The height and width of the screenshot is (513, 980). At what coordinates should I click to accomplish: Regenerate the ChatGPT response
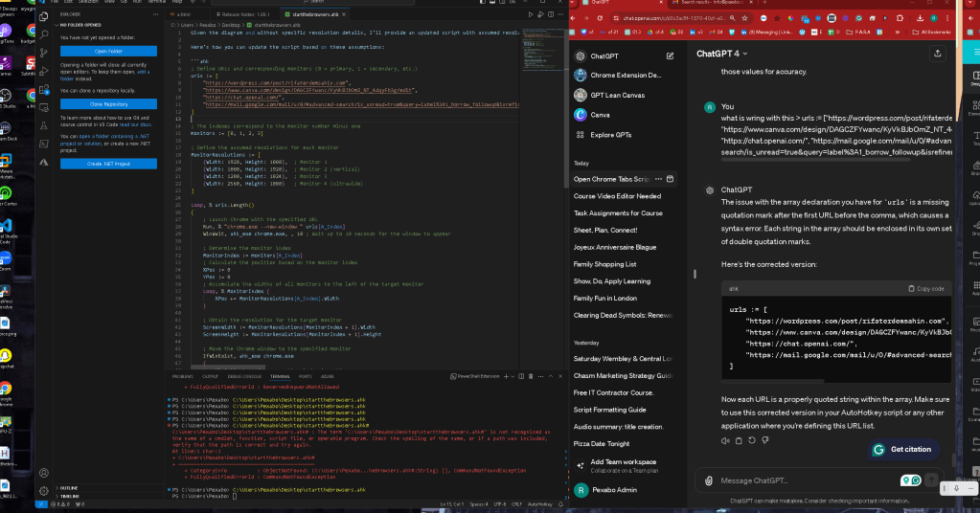(752, 440)
